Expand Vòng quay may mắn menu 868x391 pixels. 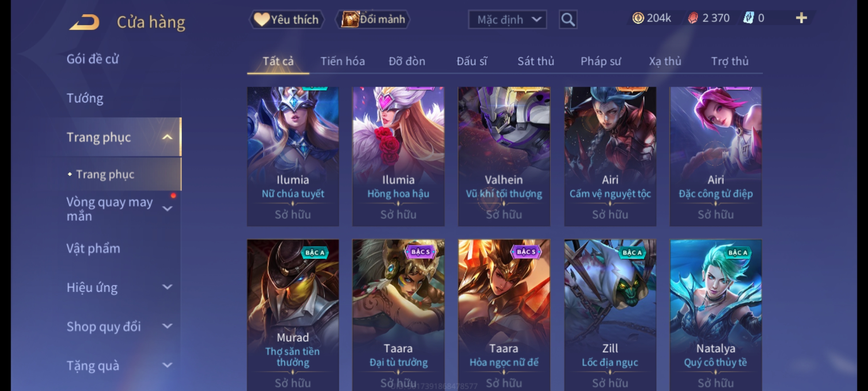tap(167, 209)
